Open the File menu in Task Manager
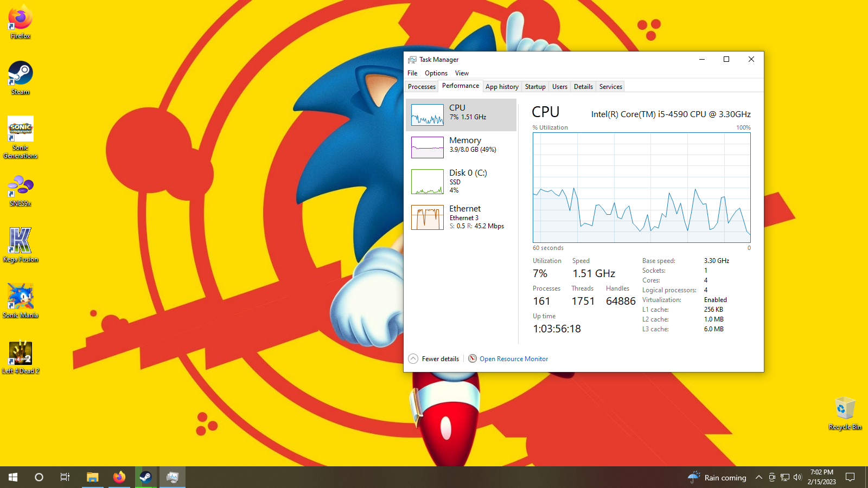Image resolution: width=868 pixels, height=488 pixels. click(412, 73)
